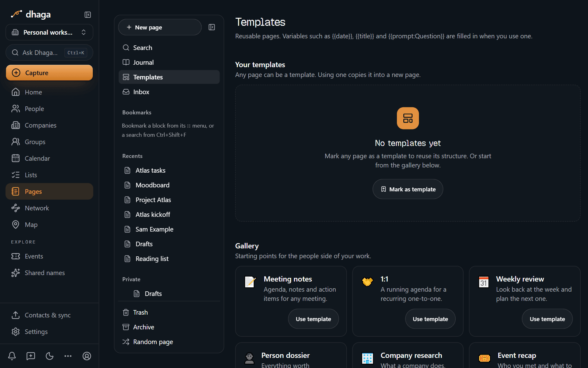Open the Trash
Screen dimensions: 588x368
169,312
